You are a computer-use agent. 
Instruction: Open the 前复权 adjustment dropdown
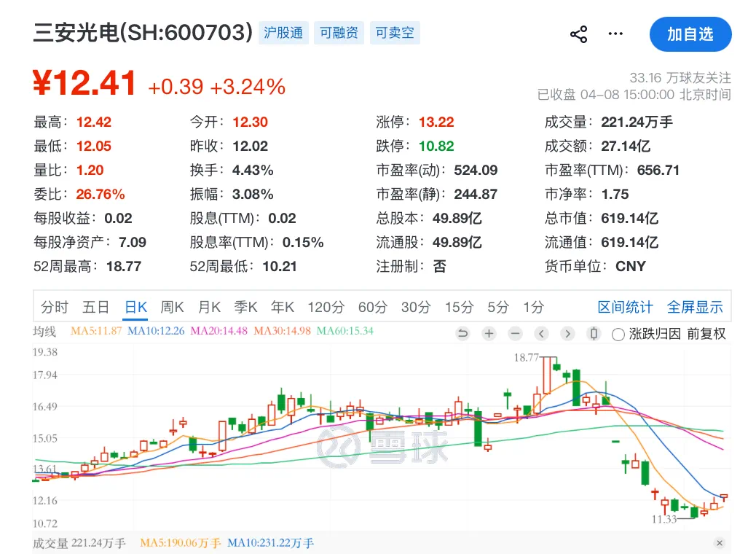click(x=706, y=335)
